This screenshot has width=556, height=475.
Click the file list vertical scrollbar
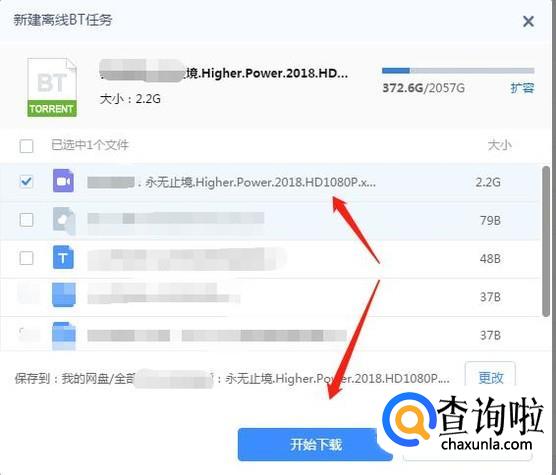click(x=546, y=241)
